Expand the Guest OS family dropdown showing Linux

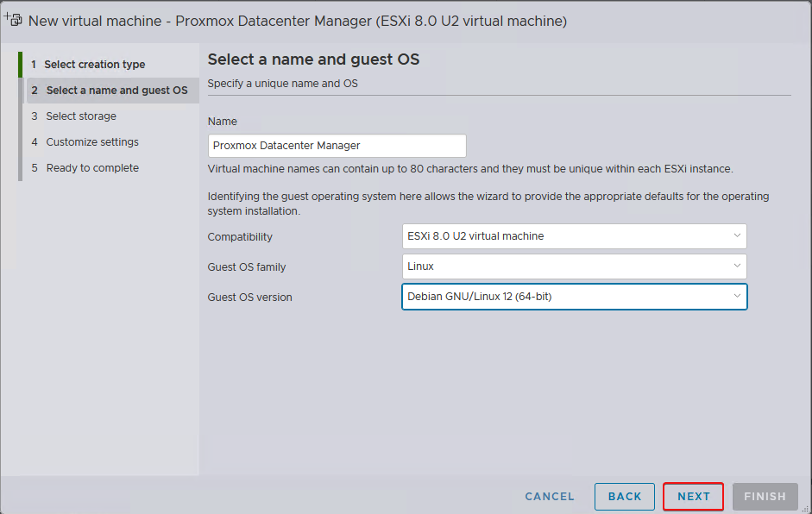pyautogui.click(x=573, y=266)
